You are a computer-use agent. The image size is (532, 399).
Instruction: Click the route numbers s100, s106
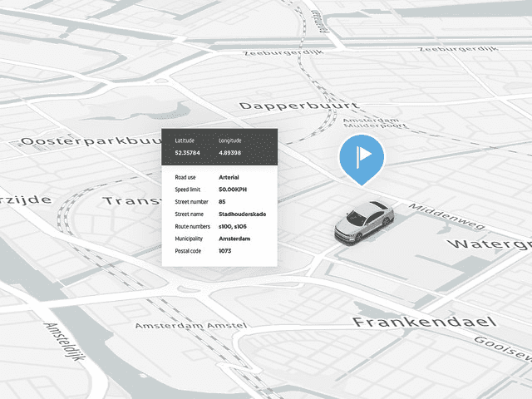(234, 227)
